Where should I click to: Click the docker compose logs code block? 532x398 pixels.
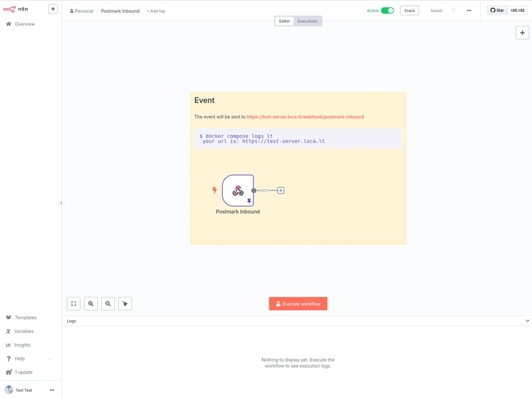click(298, 138)
